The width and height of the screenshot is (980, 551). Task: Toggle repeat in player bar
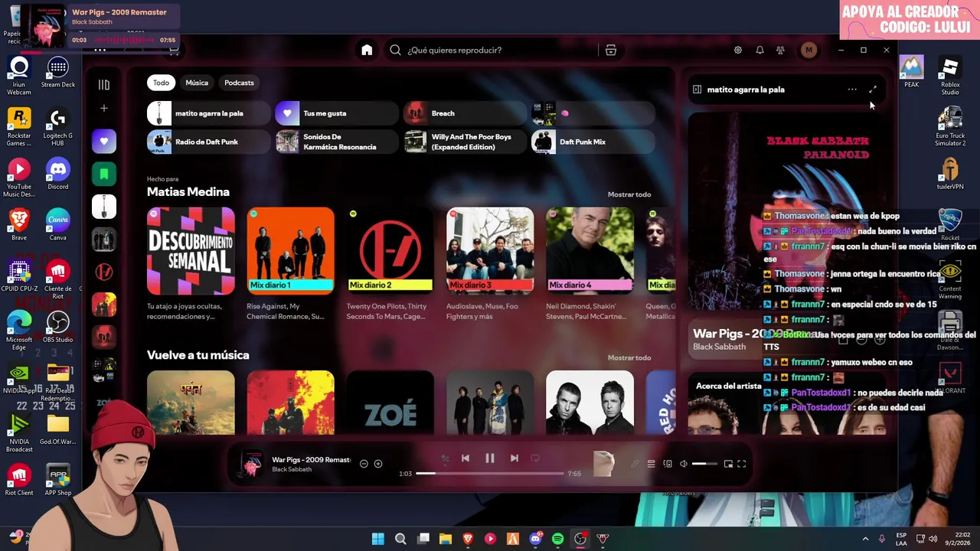(x=535, y=458)
